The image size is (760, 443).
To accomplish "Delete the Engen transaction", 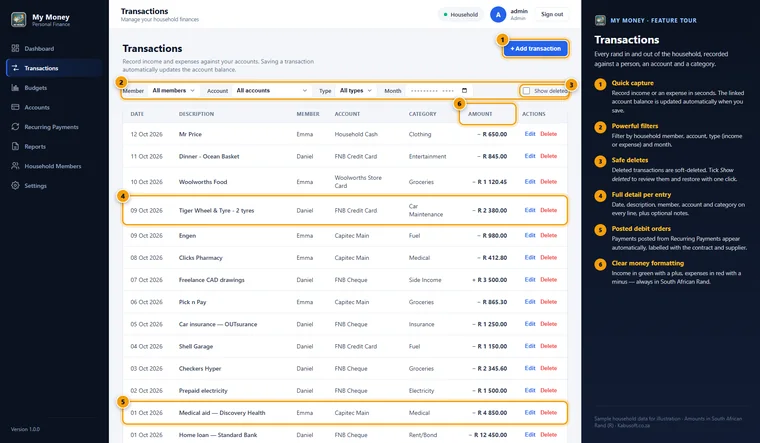I will coord(549,235).
